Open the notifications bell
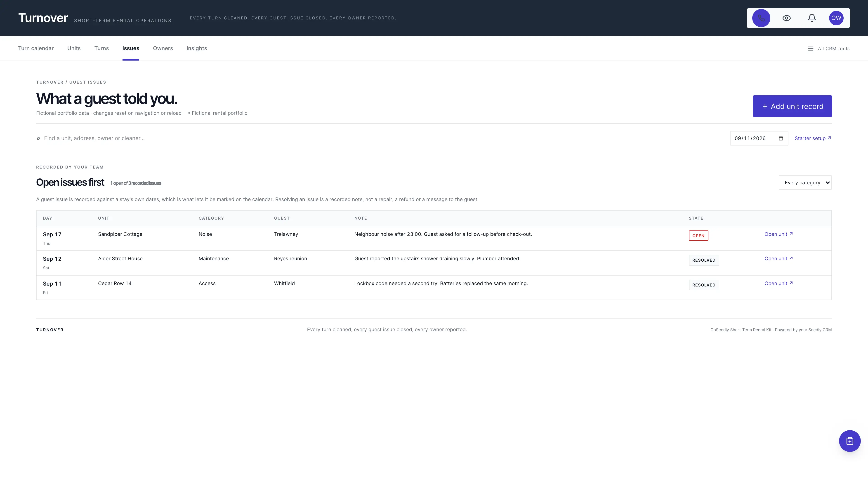 812,18
